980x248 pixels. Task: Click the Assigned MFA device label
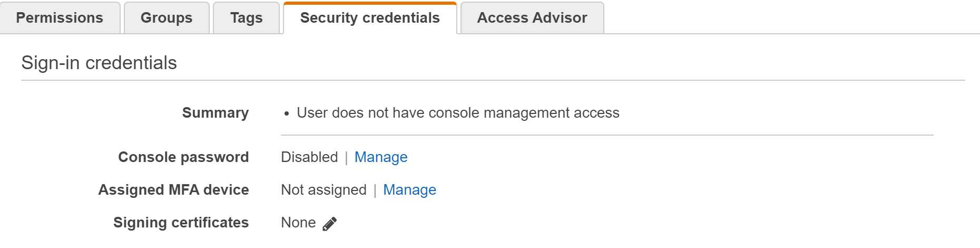coord(173,190)
